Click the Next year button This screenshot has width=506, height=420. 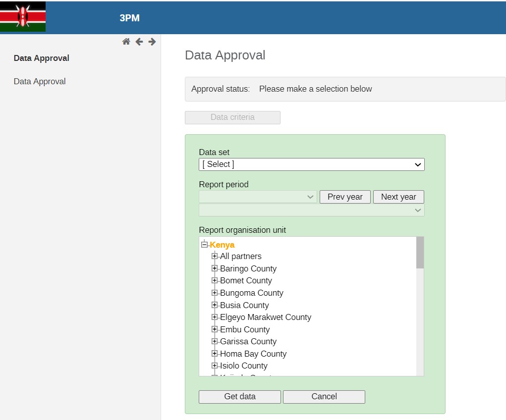point(398,197)
